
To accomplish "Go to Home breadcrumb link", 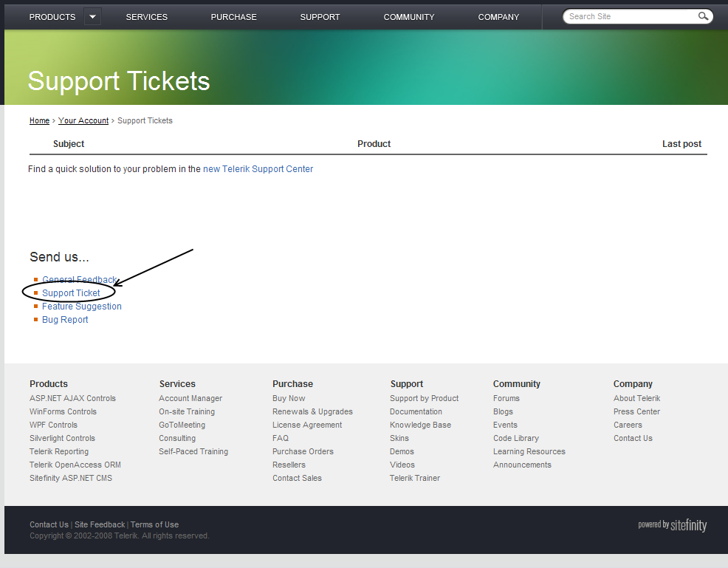I will 39,120.
